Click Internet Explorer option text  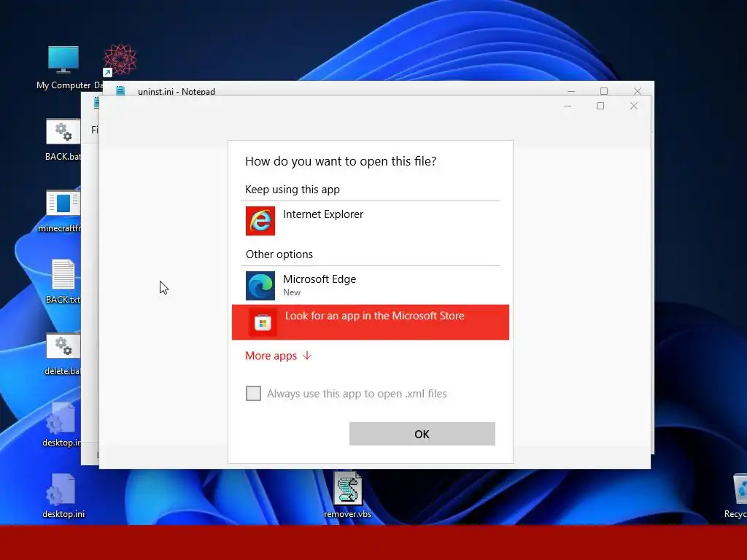323,214
